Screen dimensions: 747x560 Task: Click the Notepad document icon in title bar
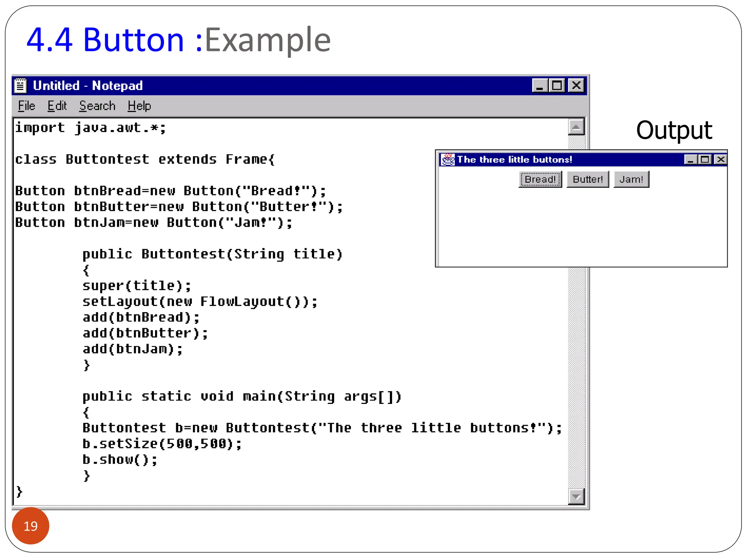tap(21, 86)
